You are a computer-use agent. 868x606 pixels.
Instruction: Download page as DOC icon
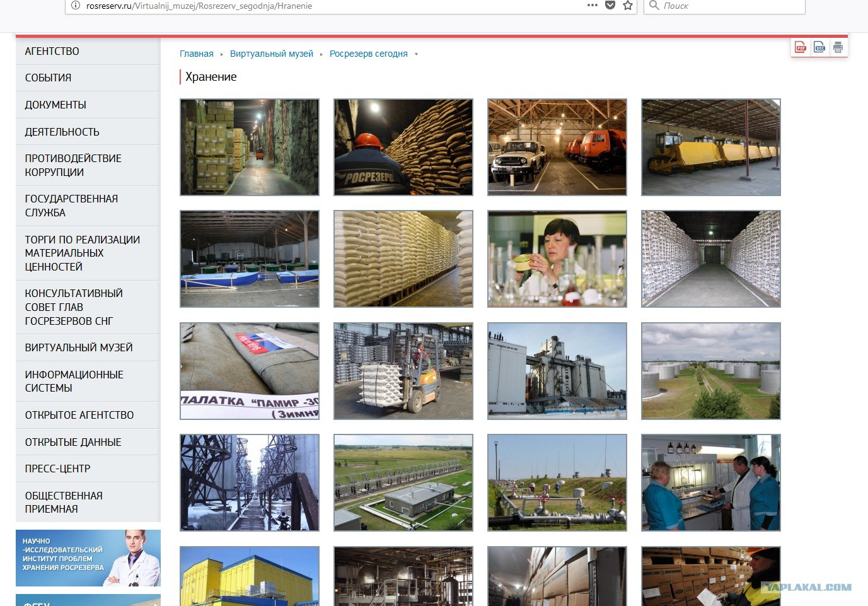click(819, 47)
